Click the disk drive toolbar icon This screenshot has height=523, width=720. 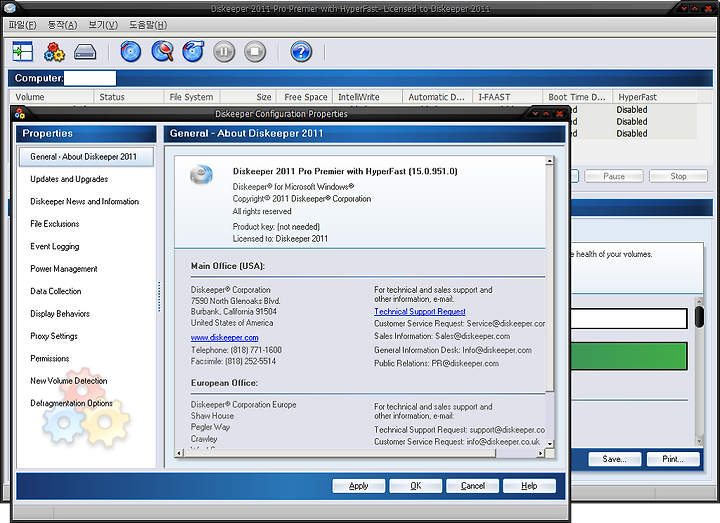tap(85, 52)
